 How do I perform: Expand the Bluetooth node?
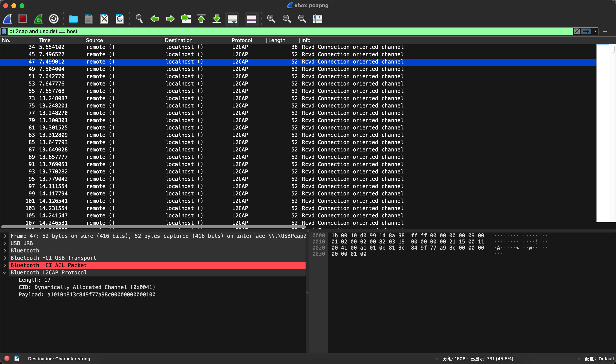pos(5,251)
